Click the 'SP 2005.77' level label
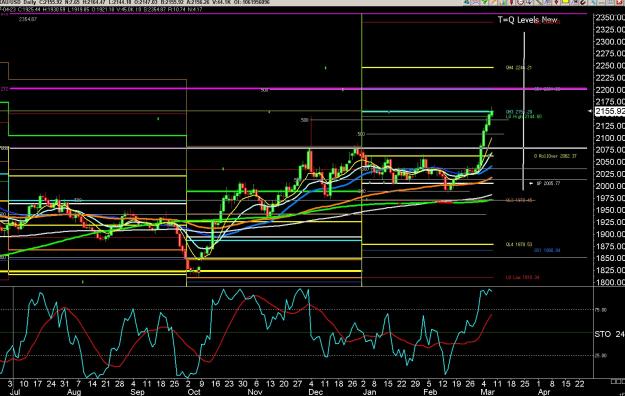 pos(548,183)
